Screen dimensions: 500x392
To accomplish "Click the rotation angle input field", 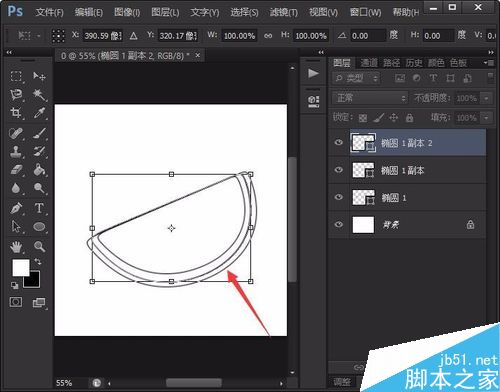I will click(367, 36).
